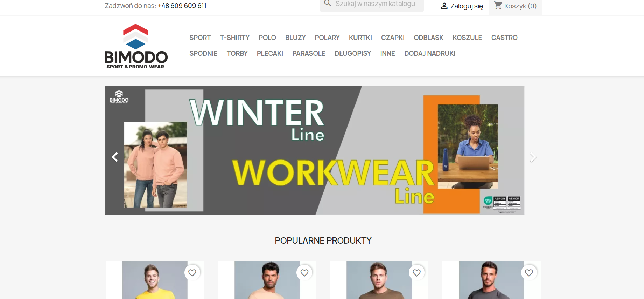Expand the T-SHIRTY category
Viewport: 644px width, 299px height.
click(x=234, y=38)
